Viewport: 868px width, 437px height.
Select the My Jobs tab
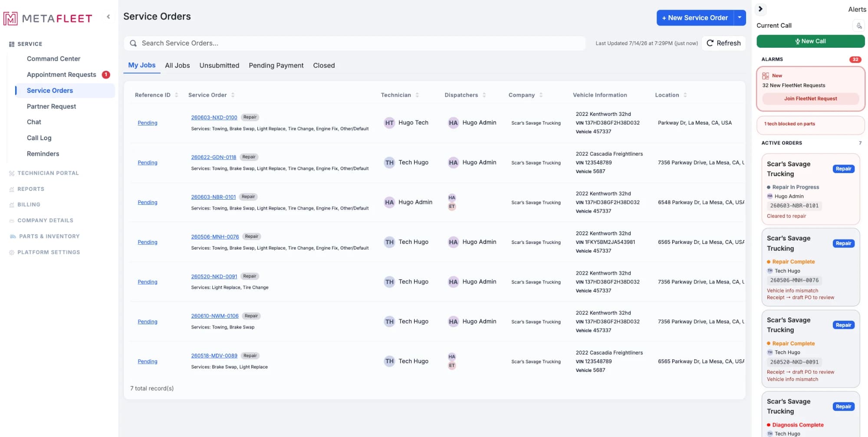point(142,65)
